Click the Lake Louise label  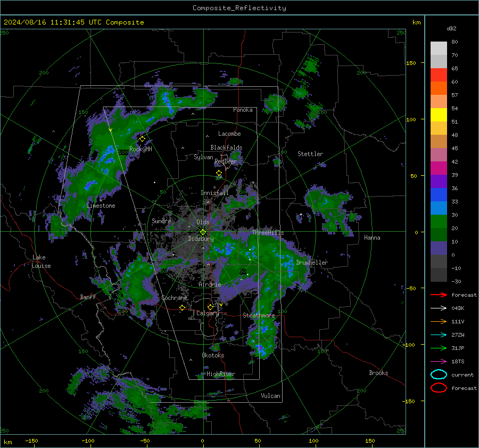41,262
